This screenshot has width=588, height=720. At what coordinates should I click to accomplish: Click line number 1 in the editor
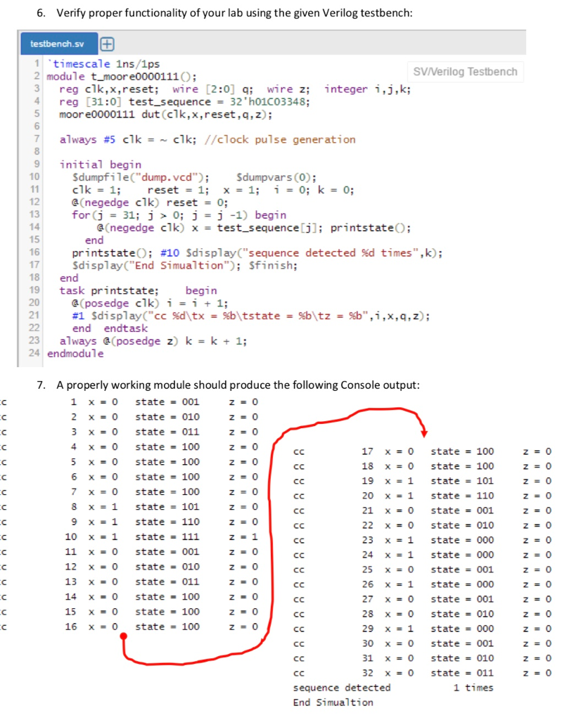(37, 63)
